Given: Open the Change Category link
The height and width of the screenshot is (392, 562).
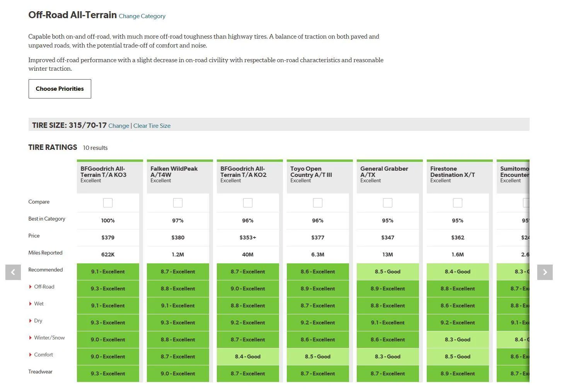Looking at the screenshot, I should [x=142, y=16].
